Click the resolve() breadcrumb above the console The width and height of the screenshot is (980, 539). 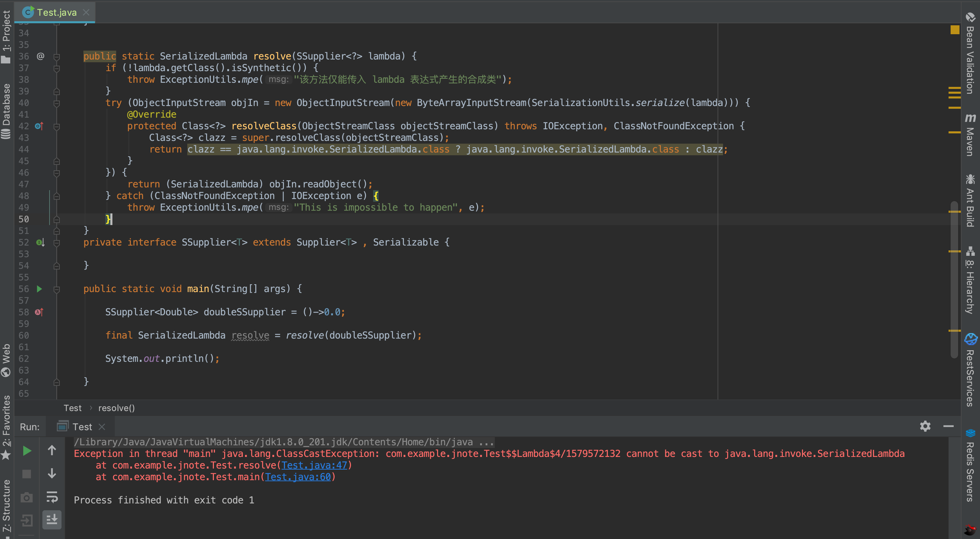tap(117, 408)
